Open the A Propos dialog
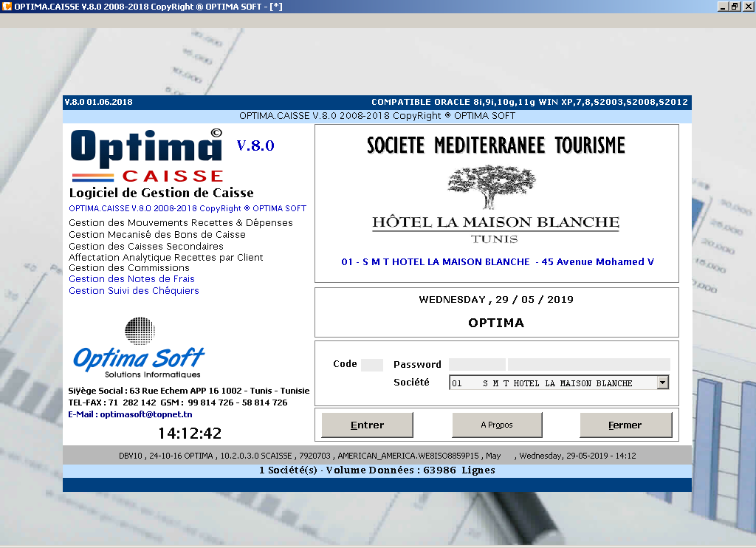 (x=497, y=425)
